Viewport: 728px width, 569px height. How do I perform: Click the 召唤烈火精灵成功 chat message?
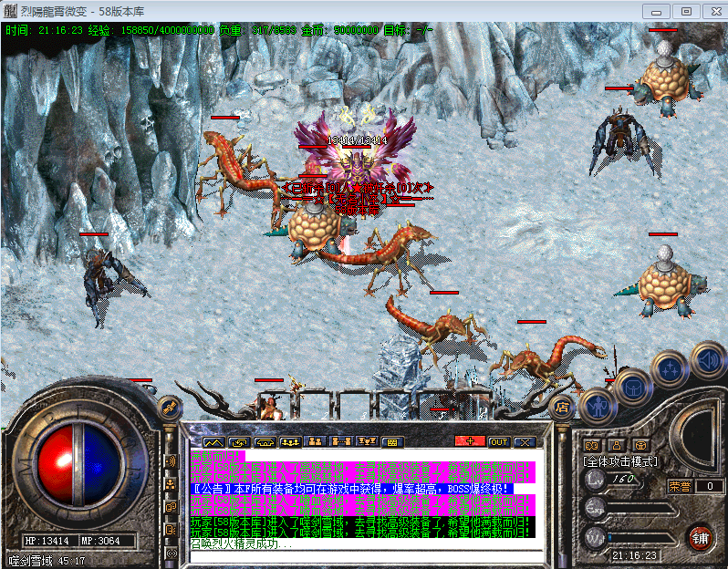[x=241, y=544]
